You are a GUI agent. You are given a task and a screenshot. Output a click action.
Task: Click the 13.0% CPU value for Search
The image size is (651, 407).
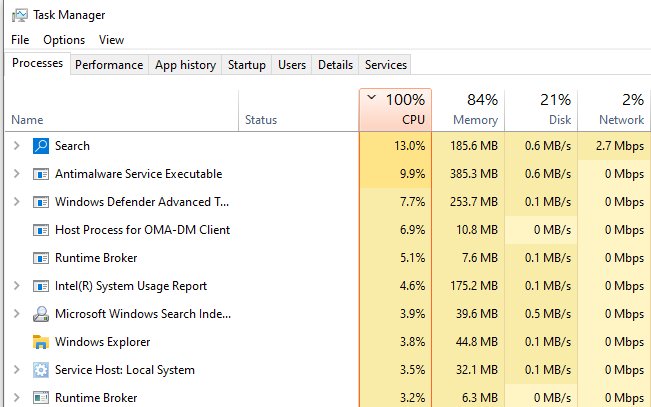(409, 146)
